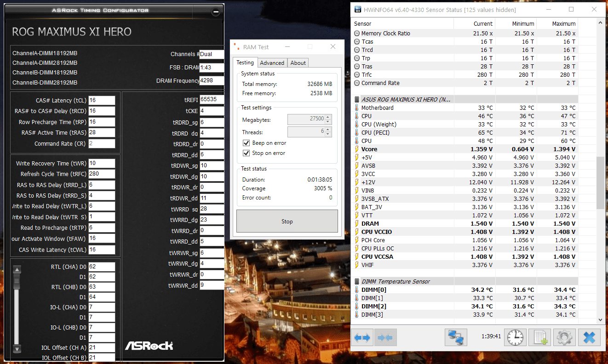Click the Vcore lightning bolt icon
Image resolution: width=608 pixels, height=364 pixels.
[357, 149]
